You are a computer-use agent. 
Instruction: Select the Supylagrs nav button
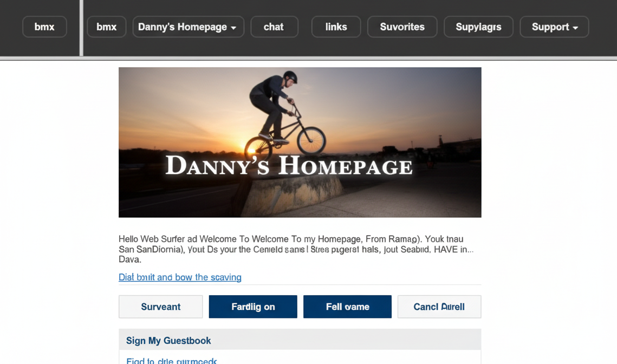tap(478, 27)
